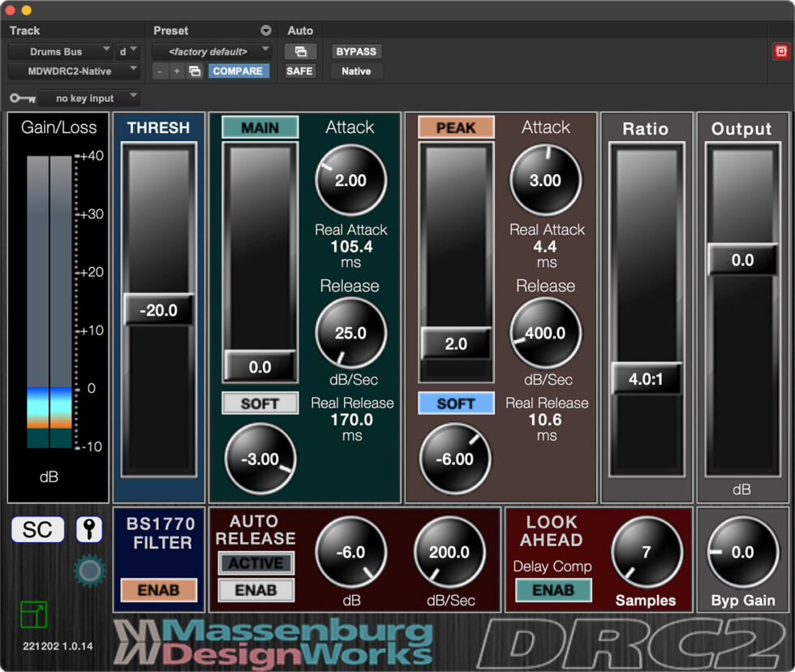
Task: Open the gear settings control
Action: tap(89, 570)
